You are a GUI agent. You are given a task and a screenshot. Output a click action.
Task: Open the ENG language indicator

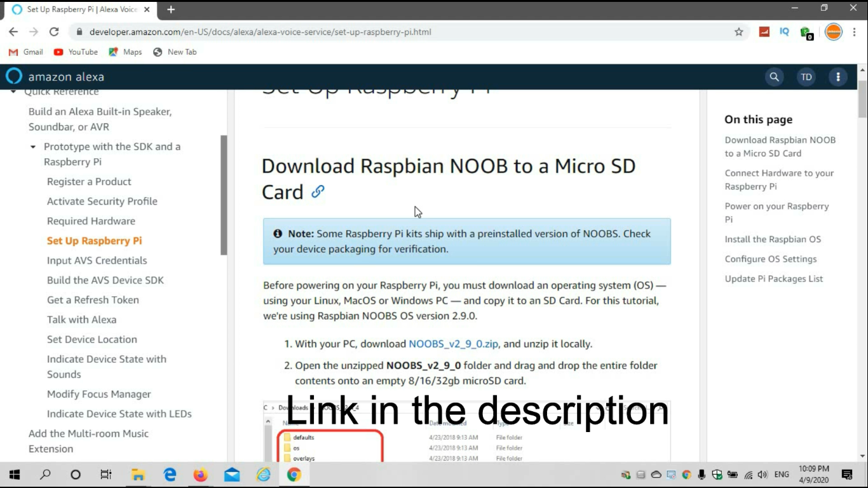[x=782, y=475]
